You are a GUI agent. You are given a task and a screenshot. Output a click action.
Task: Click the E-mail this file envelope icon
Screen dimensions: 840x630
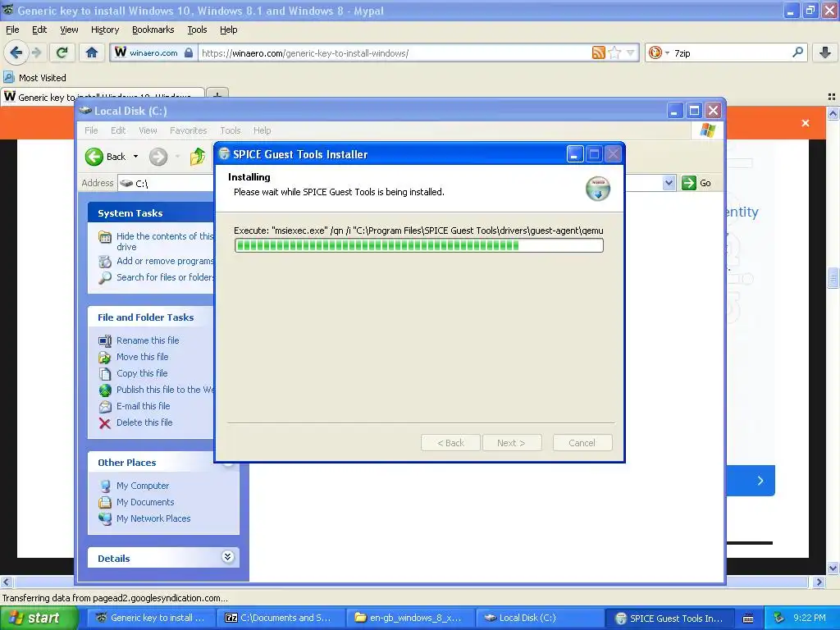105,407
